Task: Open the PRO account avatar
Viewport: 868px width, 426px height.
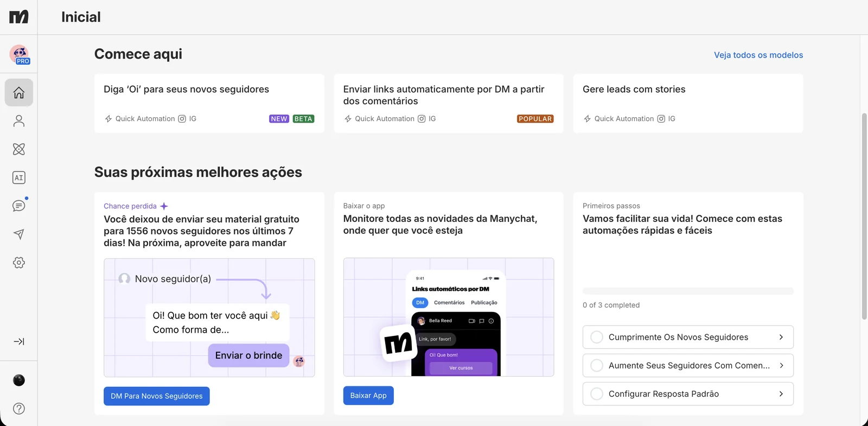Action: tap(20, 54)
